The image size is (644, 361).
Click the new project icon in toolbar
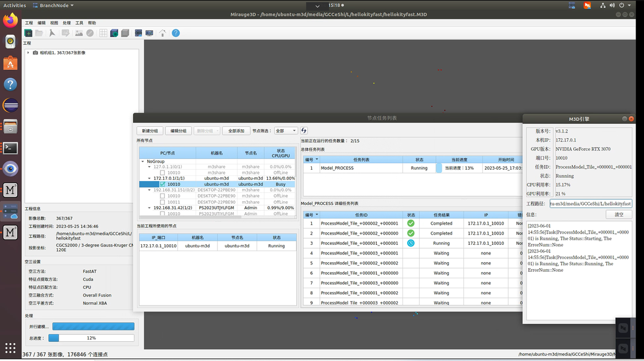tap(28, 33)
